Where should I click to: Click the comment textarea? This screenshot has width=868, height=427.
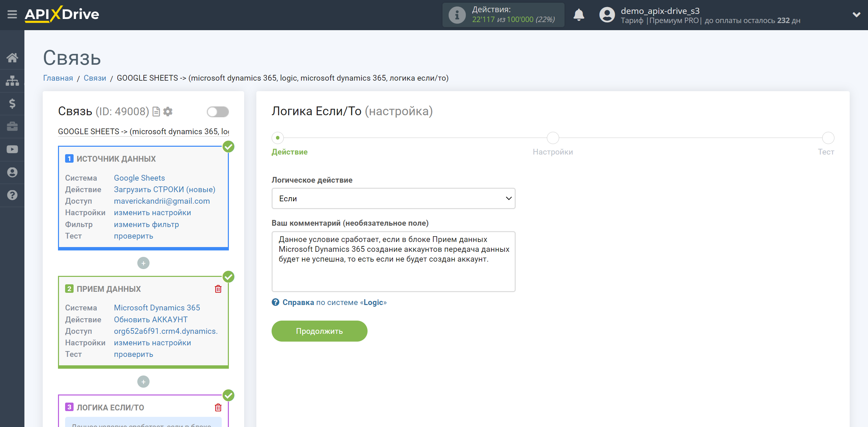393,262
